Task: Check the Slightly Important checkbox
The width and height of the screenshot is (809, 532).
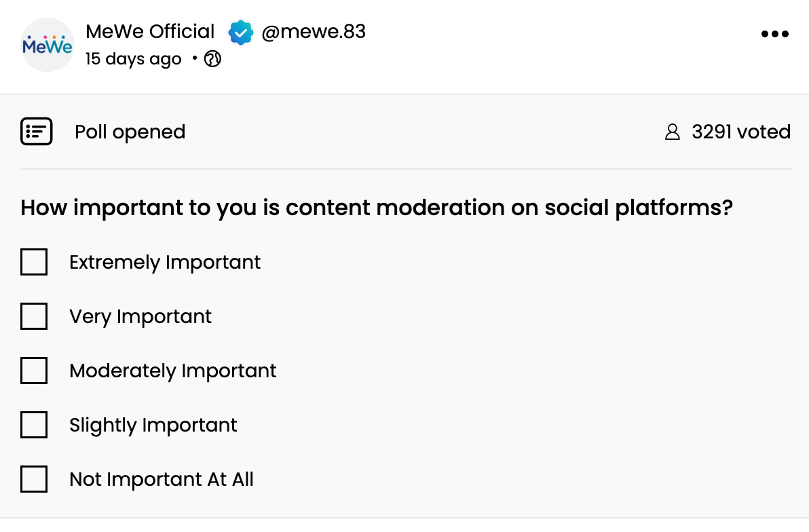Action: tap(34, 425)
